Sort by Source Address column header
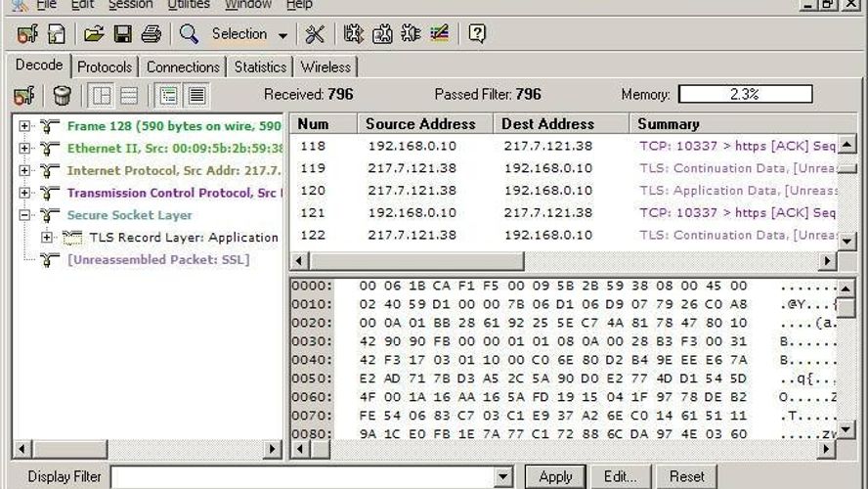The image size is (868, 489). tap(425, 123)
